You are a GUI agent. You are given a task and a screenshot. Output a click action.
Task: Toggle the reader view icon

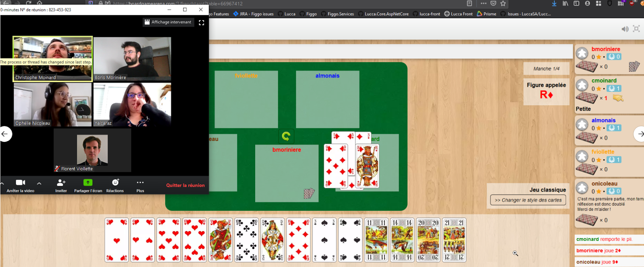[469, 3]
